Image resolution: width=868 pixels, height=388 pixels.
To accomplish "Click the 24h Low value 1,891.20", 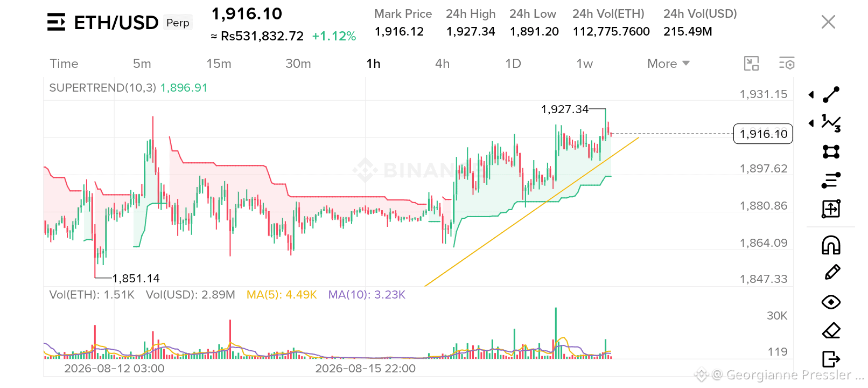I will click(534, 32).
